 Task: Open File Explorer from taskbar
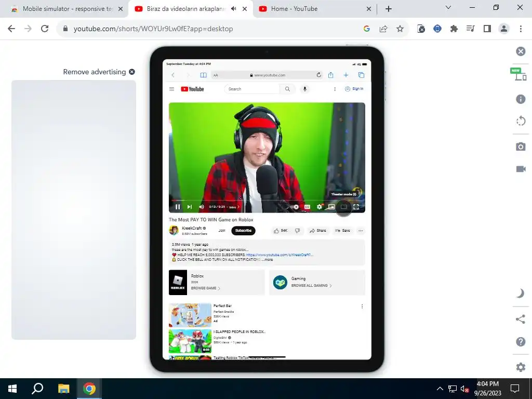pyautogui.click(x=63, y=389)
